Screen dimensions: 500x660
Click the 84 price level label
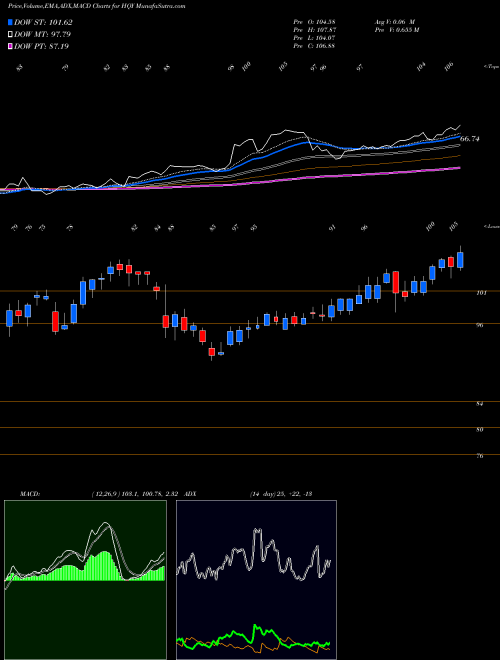point(480,404)
